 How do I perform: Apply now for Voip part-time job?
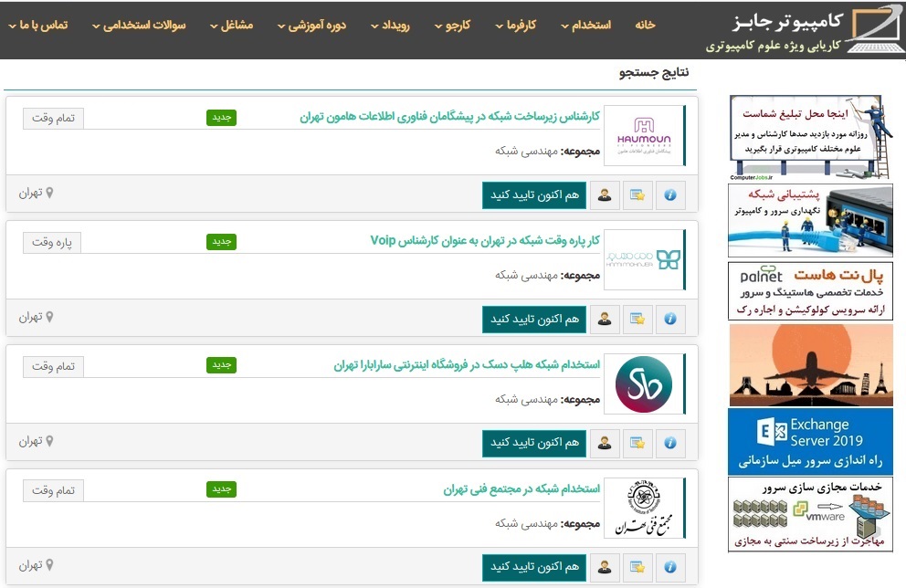(x=534, y=319)
